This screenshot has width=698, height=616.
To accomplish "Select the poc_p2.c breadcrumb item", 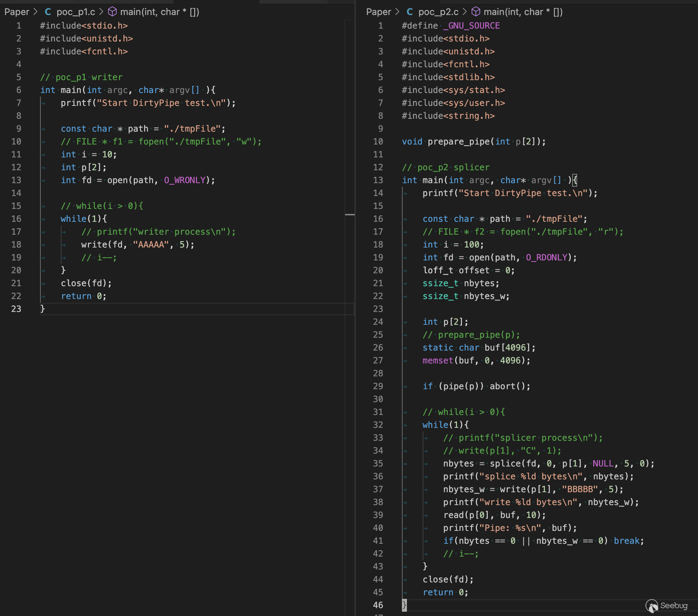I will pyautogui.click(x=438, y=12).
